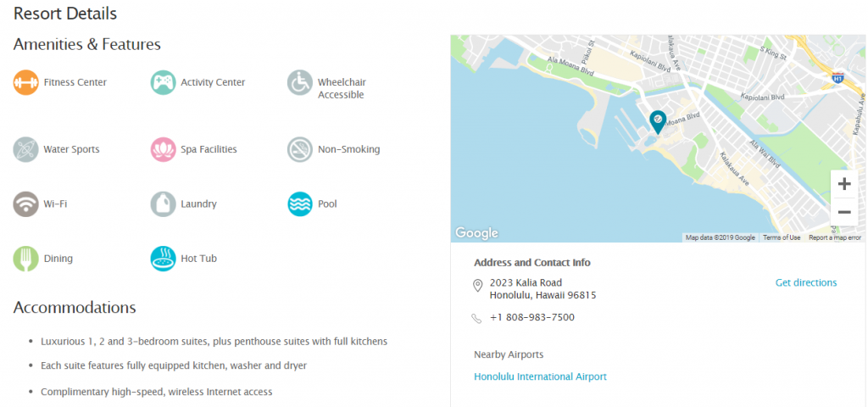Click the green Dining fork icon
Image resolution: width=868 pixels, height=407 pixels.
(x=26, y=259)
